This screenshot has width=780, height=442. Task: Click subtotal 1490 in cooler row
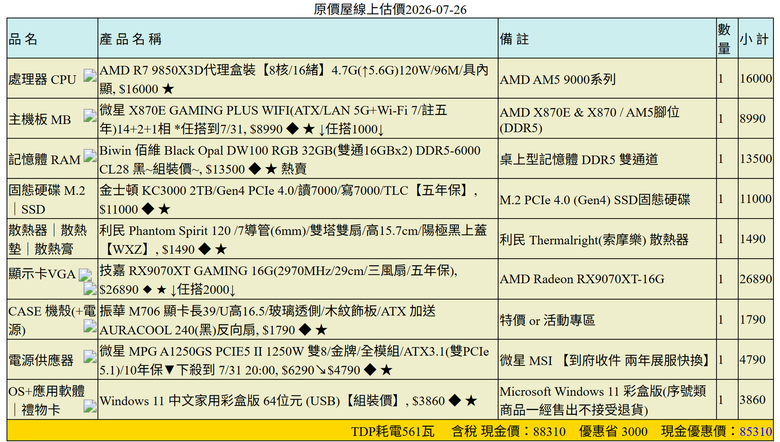[753, 239]
